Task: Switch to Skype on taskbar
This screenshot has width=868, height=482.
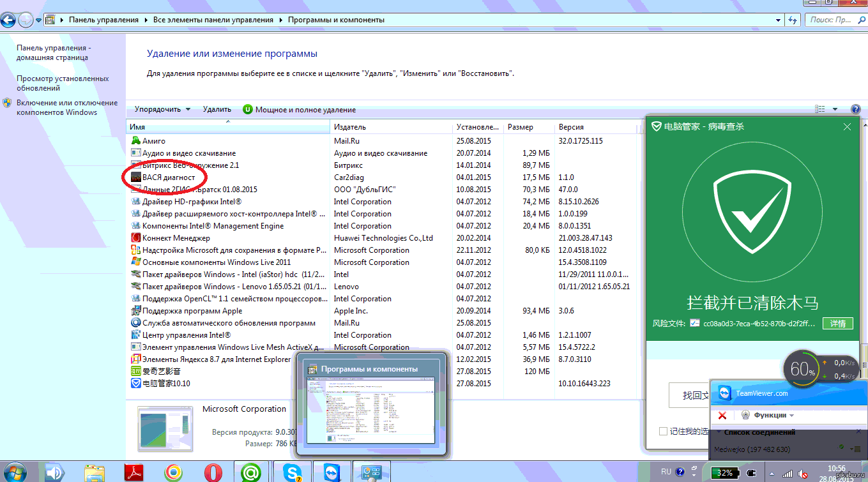Action: (292, 472)
